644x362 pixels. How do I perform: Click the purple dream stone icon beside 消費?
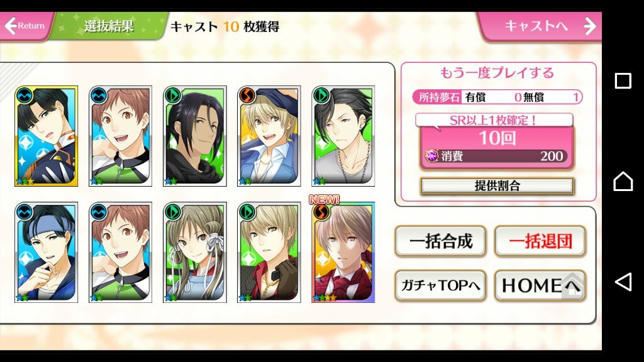tap(431, 156)
